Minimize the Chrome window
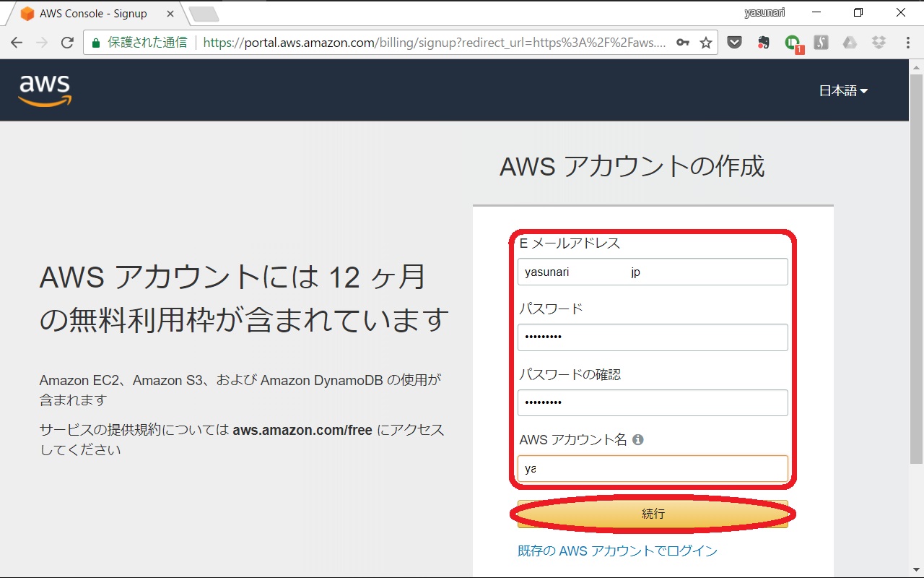This screenshot has width=924, height=578. (x=816, y=13)
